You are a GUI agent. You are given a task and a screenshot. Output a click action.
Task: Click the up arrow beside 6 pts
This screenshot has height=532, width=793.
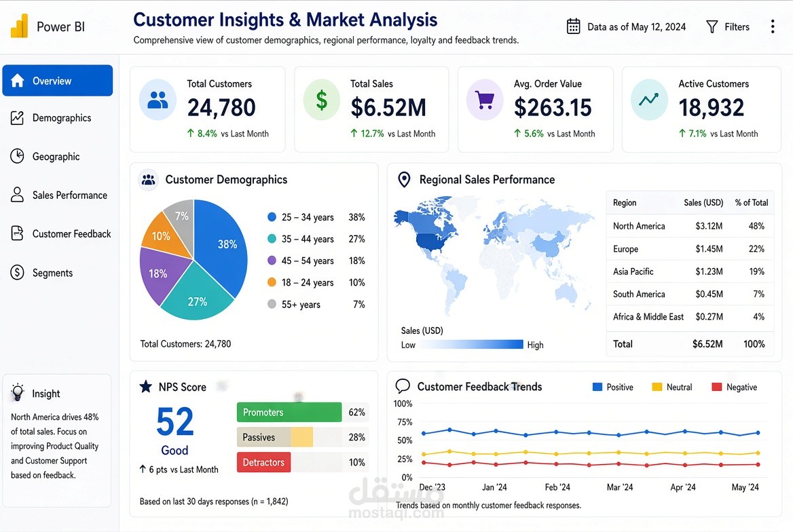coord(143,470)
